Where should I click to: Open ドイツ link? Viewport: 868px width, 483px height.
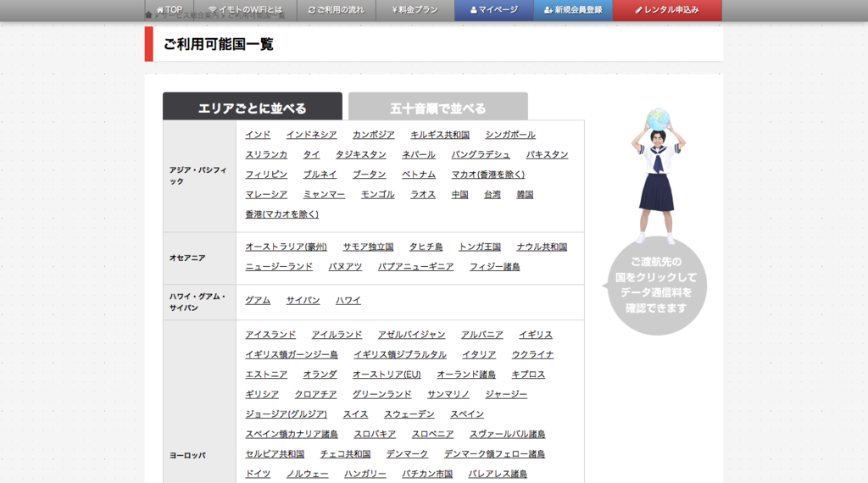point(258,475)
